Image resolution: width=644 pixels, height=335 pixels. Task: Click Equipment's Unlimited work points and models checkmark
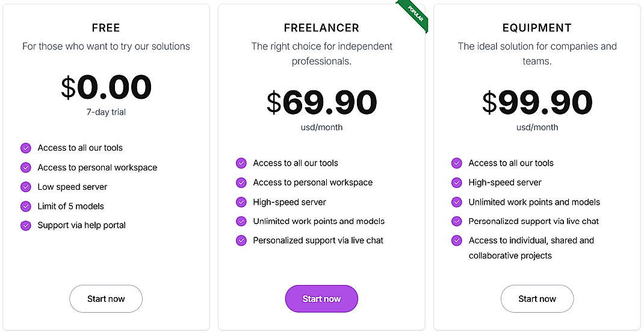[457, 202]
